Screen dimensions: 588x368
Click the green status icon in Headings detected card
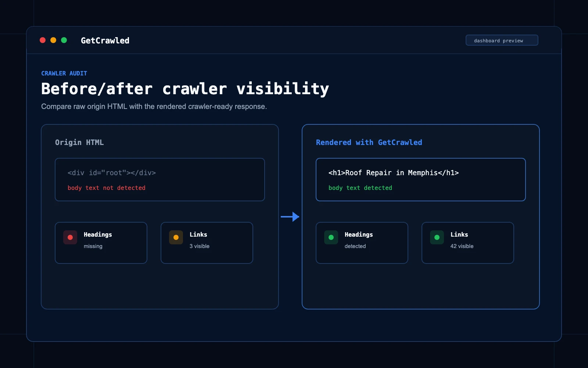pos(331,237)
